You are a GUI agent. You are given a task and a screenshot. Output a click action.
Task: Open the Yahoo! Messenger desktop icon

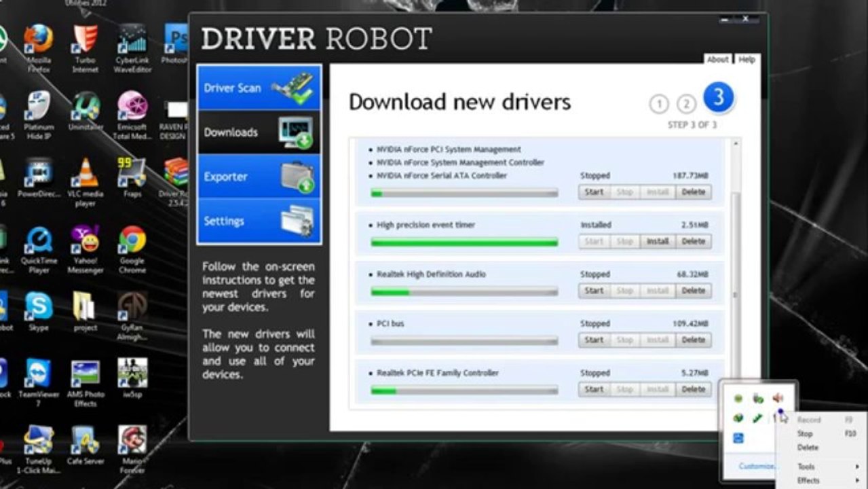pos(86,249)
